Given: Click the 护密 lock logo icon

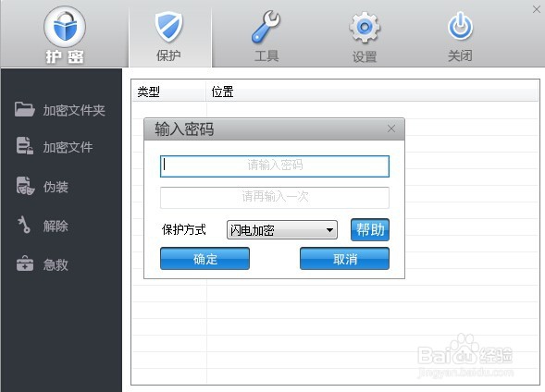Looking at the screenshot, I should (65, 27).
